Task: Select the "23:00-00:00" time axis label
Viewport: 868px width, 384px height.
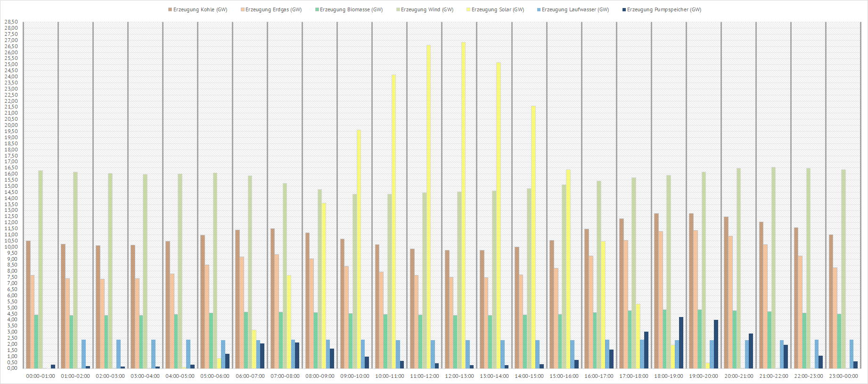Action: pyautogui.click(x=843, y=376)
